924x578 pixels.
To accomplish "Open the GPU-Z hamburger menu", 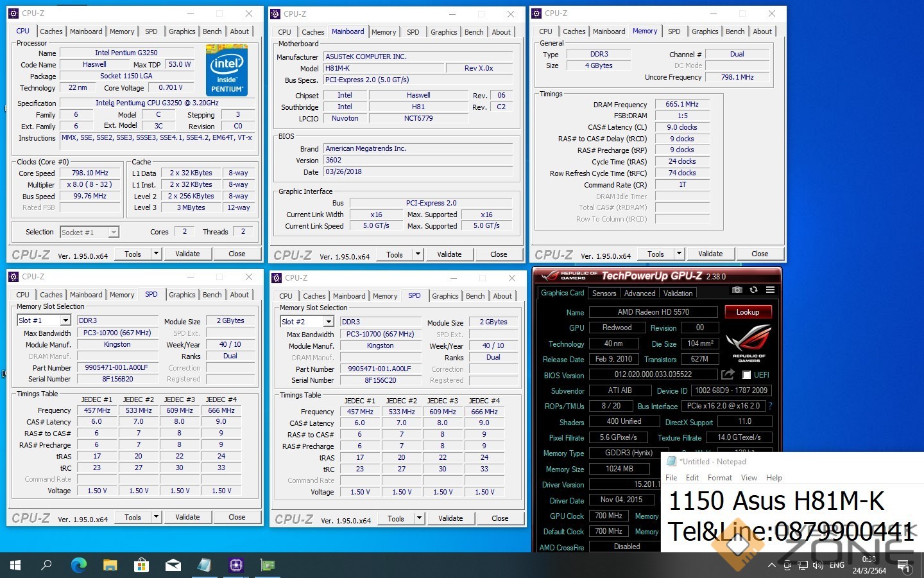I will (770, 290).
